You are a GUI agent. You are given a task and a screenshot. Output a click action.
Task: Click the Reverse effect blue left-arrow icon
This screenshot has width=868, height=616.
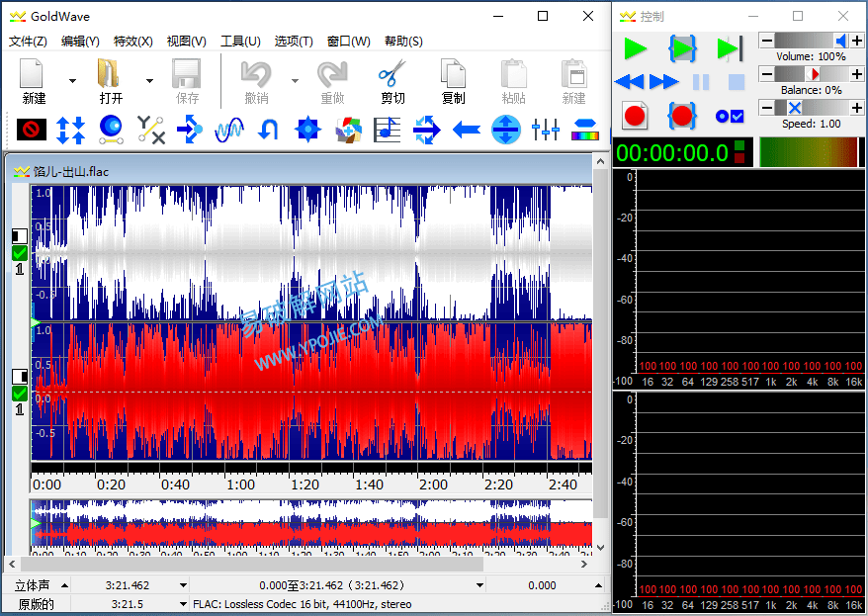[467, 129]
